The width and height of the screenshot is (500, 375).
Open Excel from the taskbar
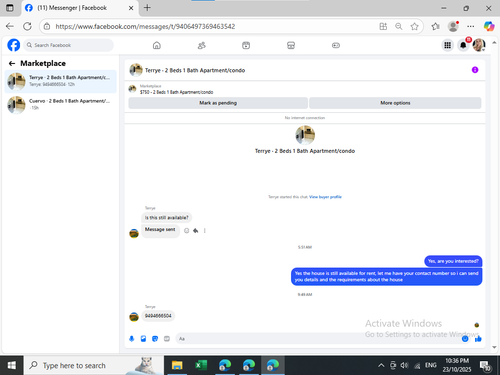coord(201,365)
